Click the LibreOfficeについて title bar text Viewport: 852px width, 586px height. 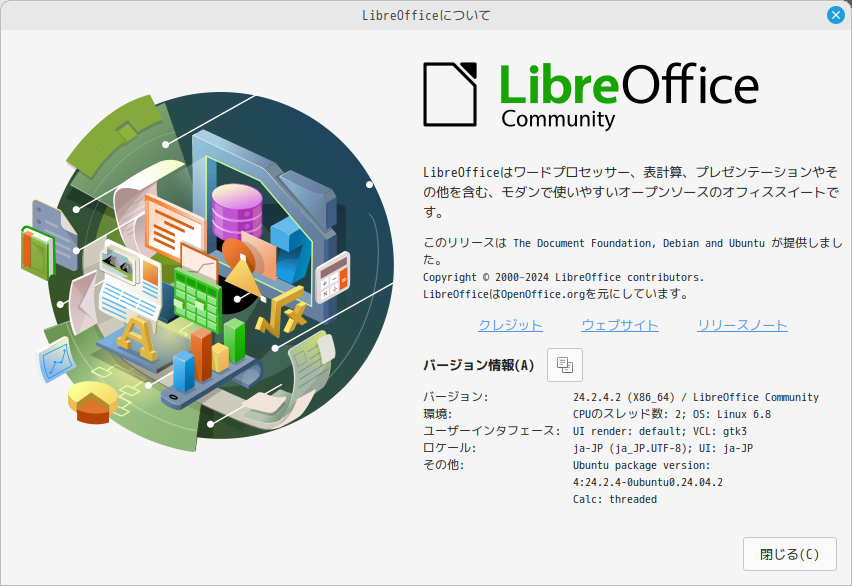tap(426, 15)
